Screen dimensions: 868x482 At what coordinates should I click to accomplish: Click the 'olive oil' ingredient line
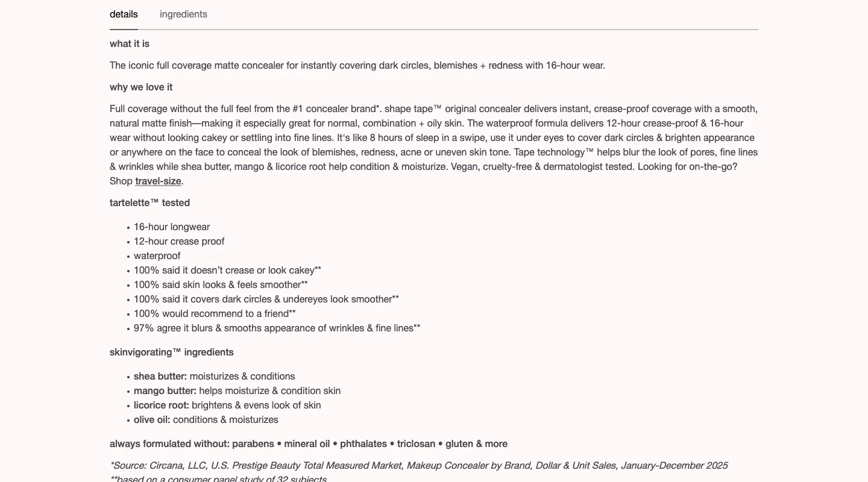206,420
